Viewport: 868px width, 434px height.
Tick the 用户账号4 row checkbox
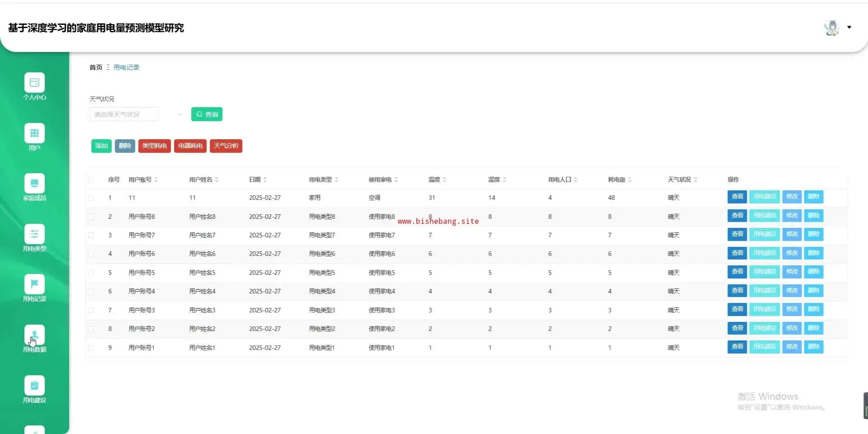click(x=91, y=292)
